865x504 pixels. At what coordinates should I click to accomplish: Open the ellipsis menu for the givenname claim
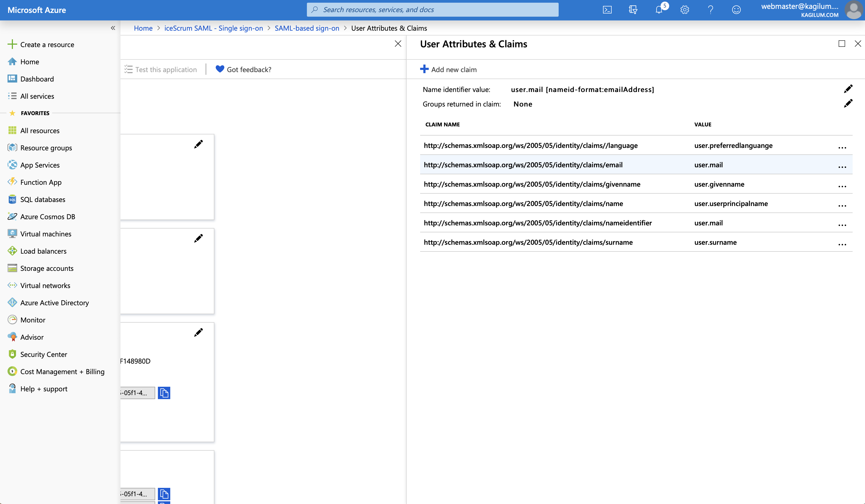coord(842,186)
